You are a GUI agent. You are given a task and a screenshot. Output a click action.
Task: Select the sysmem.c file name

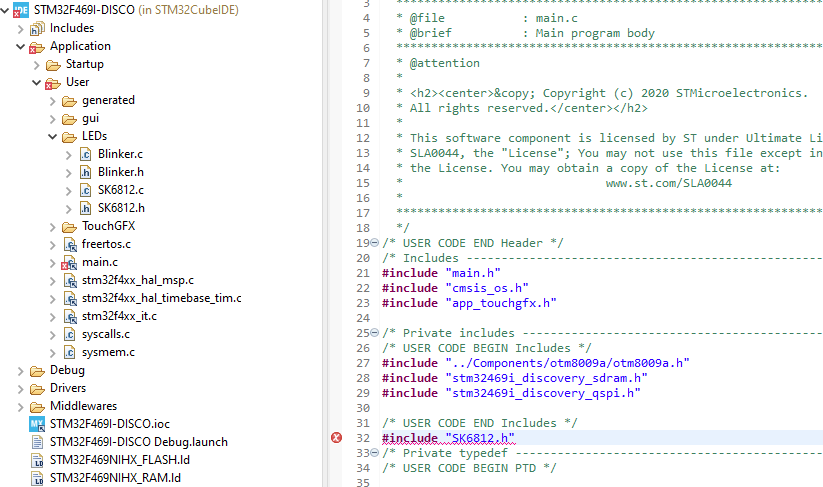[108, 352]
